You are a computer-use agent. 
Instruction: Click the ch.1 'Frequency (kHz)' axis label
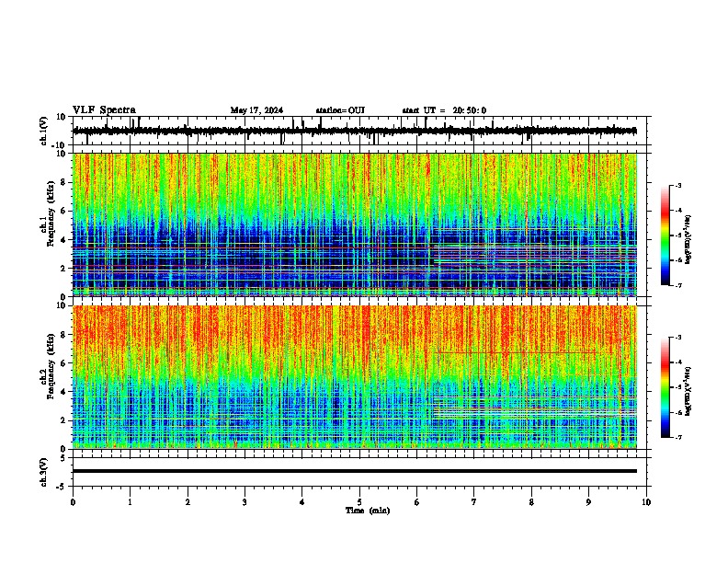51,213
